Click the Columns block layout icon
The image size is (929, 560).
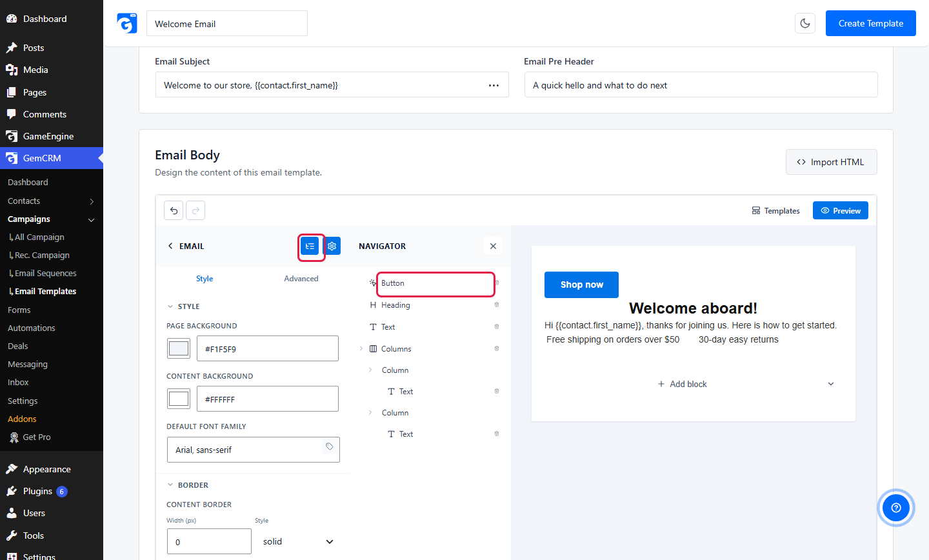(373, 349)
